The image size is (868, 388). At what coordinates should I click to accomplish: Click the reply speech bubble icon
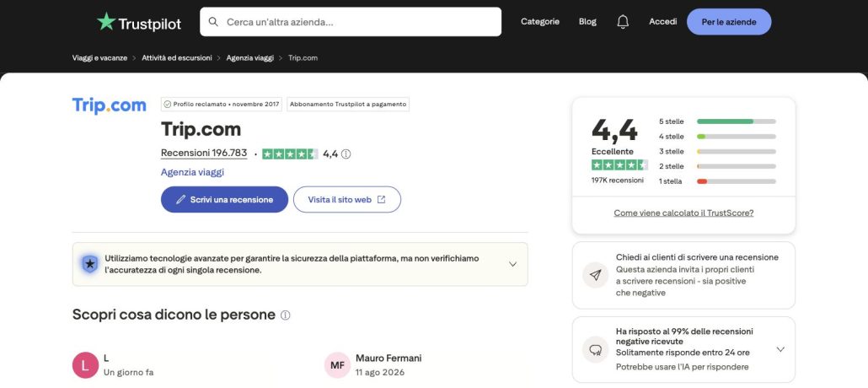596,350
